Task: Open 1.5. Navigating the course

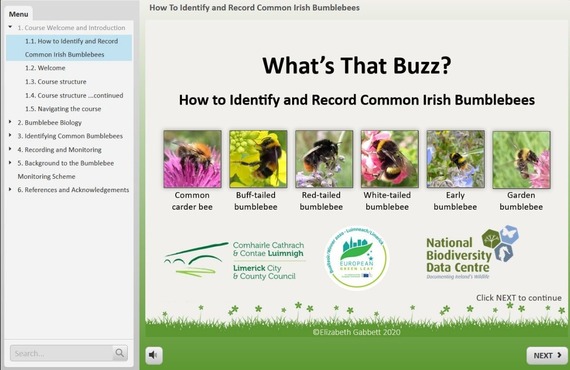Action: pyautogui.click(x=63, y=109)
